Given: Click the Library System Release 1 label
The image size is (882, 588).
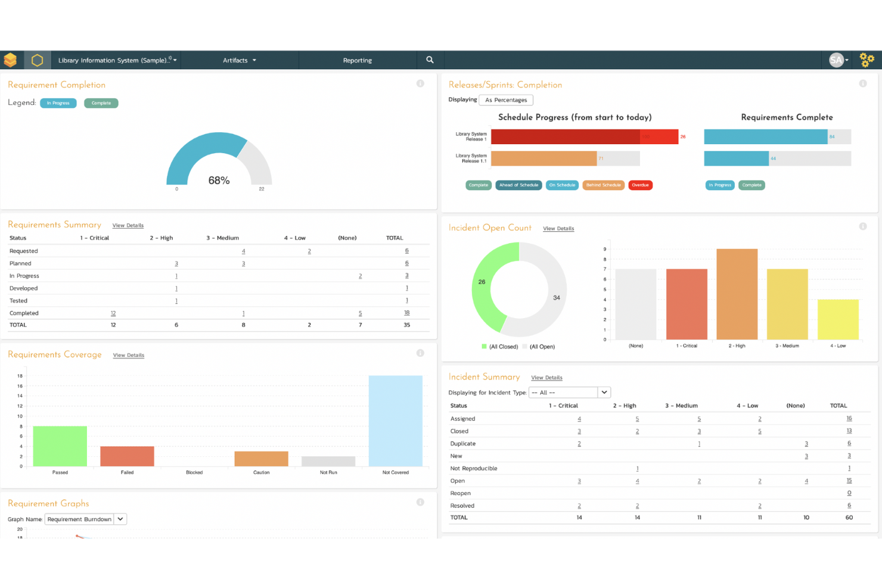Looking at the screenshot, I should [471, 136].
